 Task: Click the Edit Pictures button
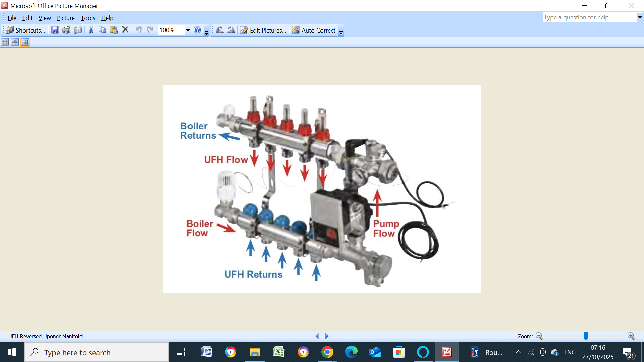coord(264,30)
